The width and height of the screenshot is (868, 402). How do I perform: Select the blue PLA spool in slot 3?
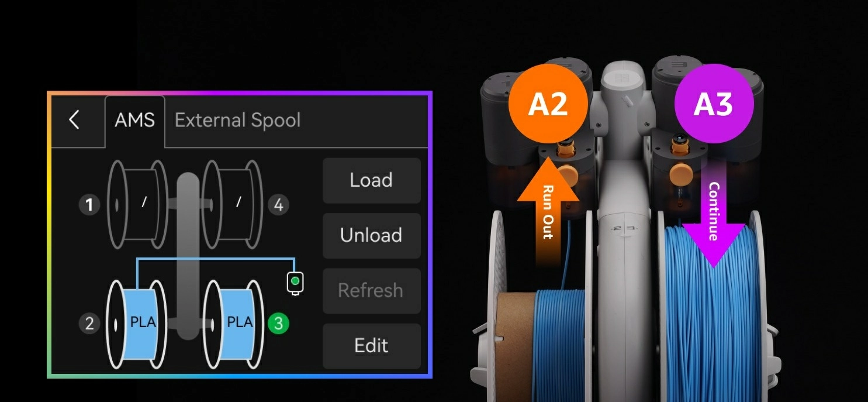tap(234, 322)
